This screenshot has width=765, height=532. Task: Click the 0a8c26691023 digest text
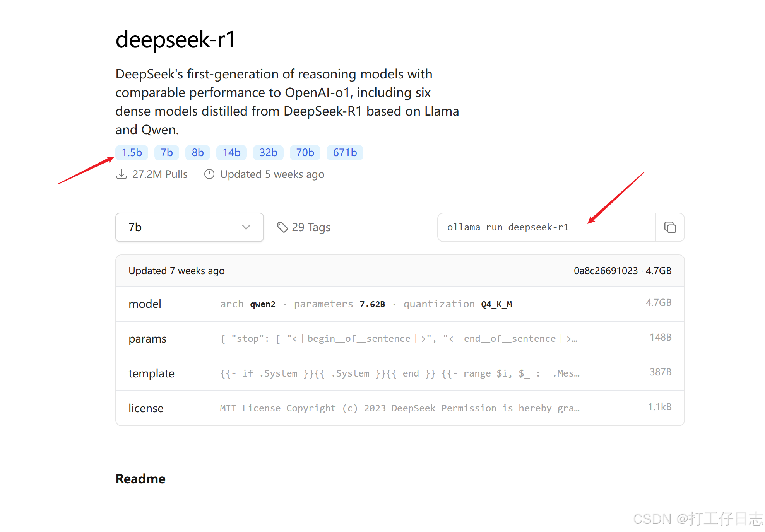[605, 271]
